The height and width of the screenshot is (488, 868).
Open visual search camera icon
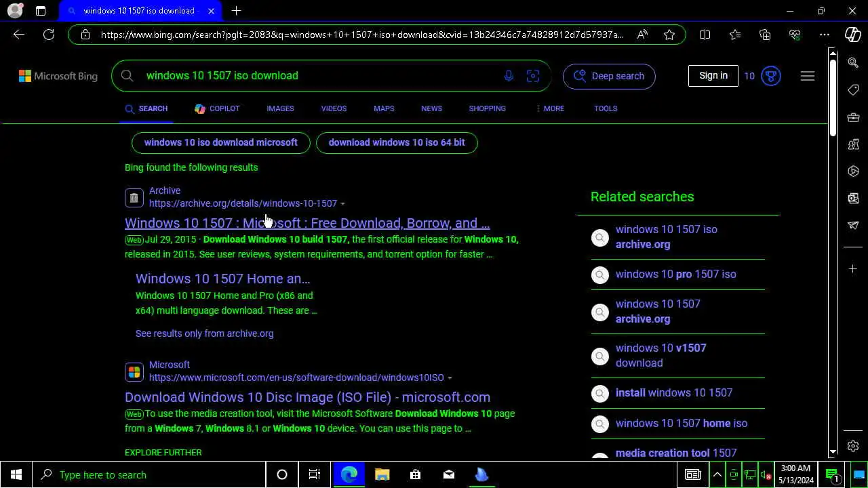point(533,76)
